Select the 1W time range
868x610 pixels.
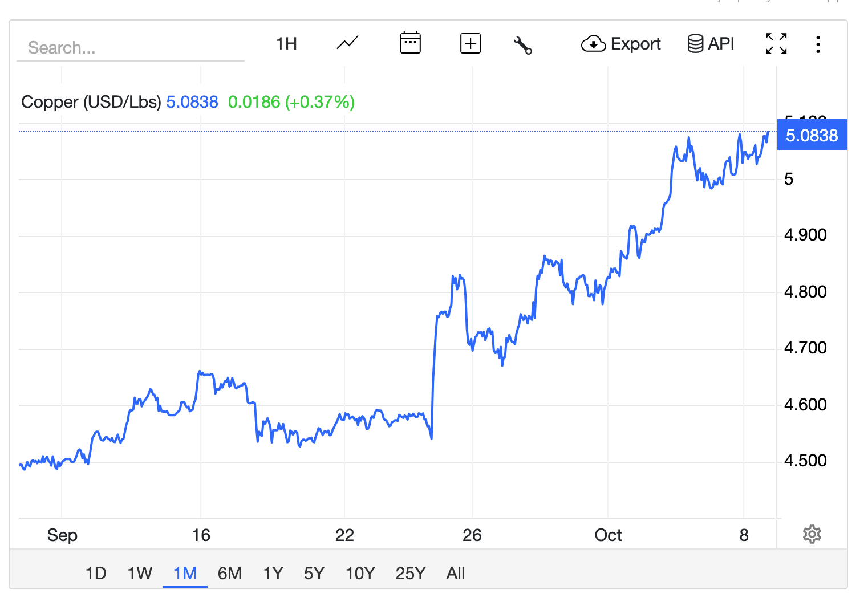point(140,573)
